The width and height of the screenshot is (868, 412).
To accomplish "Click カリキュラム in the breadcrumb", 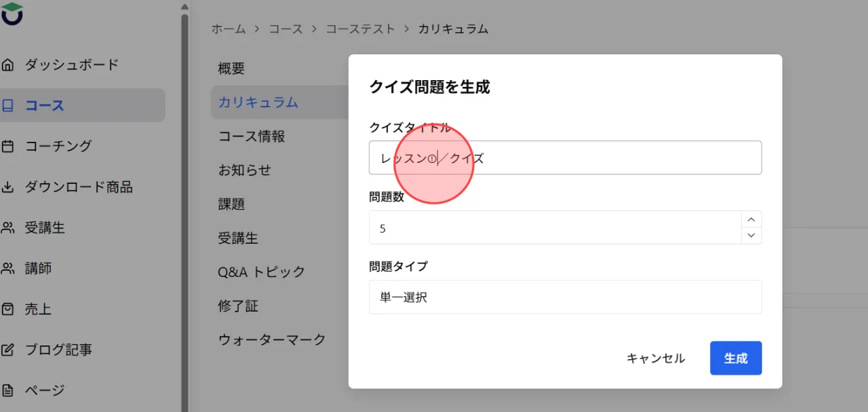I will click(x=453, y=29).
